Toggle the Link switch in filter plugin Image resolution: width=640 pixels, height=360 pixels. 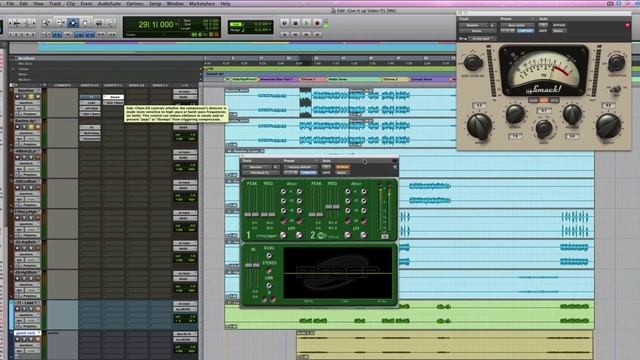click(269, 285)
